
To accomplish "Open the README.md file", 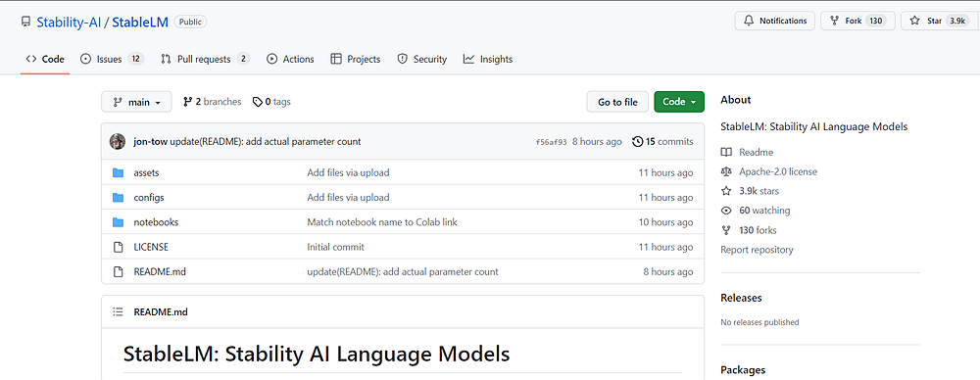I will click(x=160, y=272).
